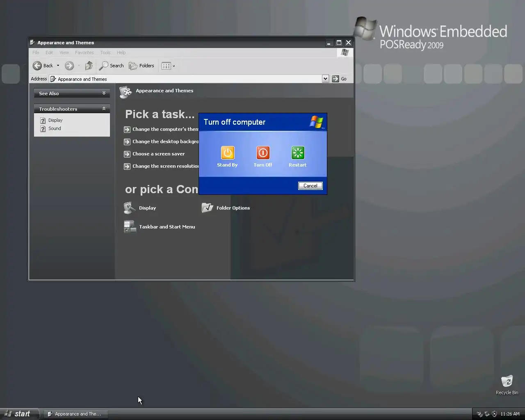
Task: Open the Tools menu
Action: tap(105, 52)
